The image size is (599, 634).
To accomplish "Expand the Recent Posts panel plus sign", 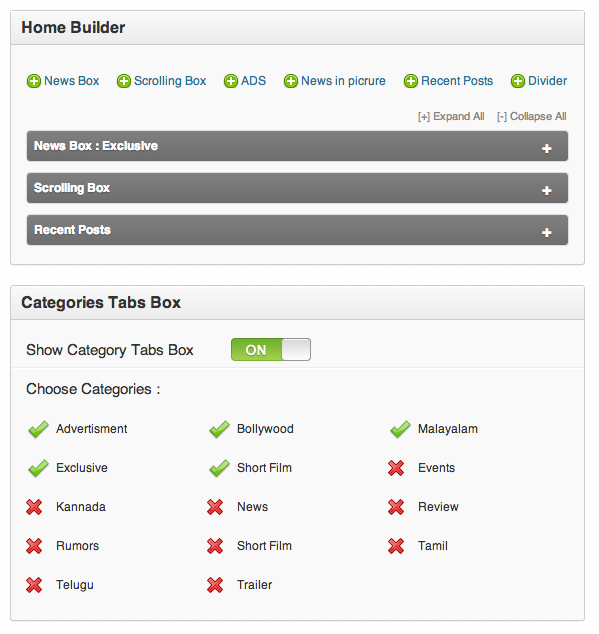I will tap(547, 232).
